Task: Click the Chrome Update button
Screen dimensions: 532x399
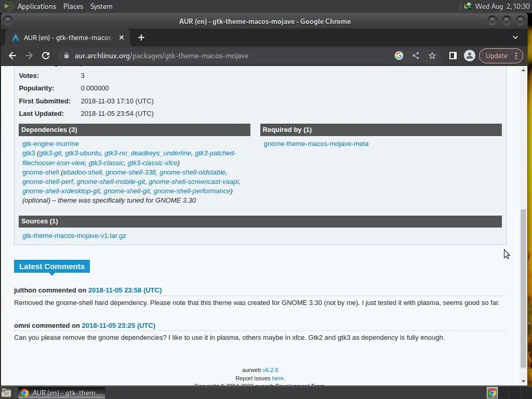Action: coord(496,56)
